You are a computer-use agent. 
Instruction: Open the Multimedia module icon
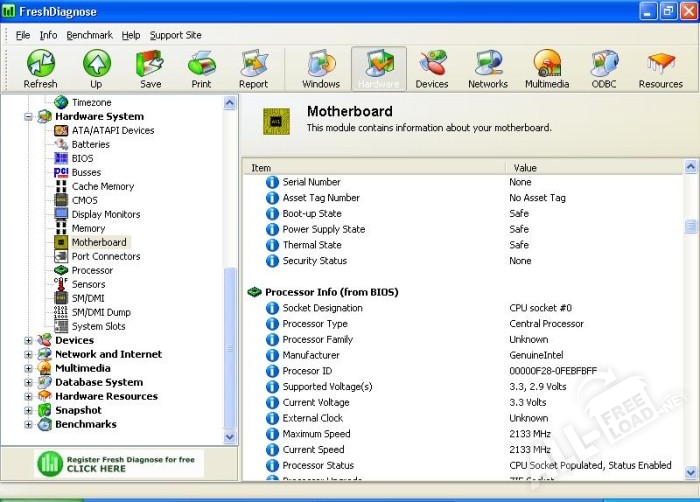coord(547,68)
